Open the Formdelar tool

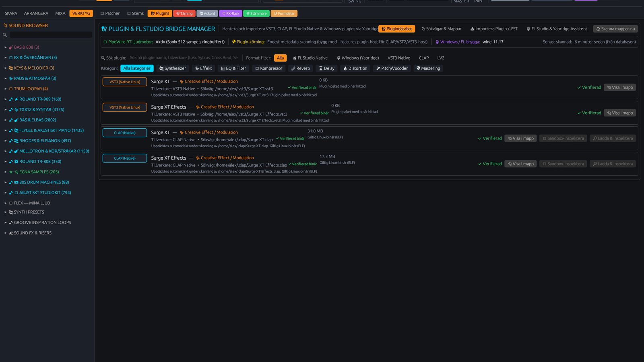284,13
